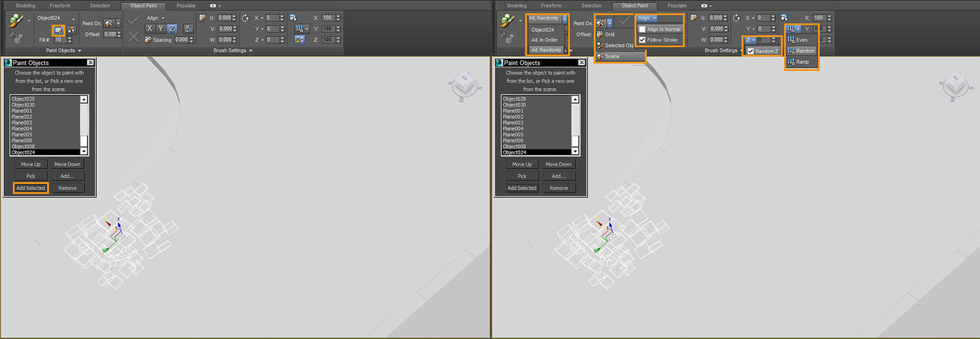Close the opened Align dropdown header
This screenshot has width=980, height=339.
(x=647, y=18)
